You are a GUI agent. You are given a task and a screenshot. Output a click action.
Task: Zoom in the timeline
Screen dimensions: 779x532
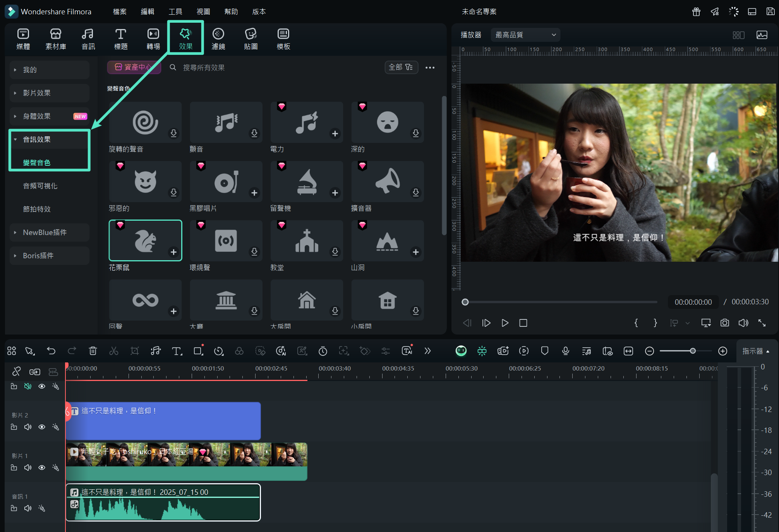pos(722,351)
